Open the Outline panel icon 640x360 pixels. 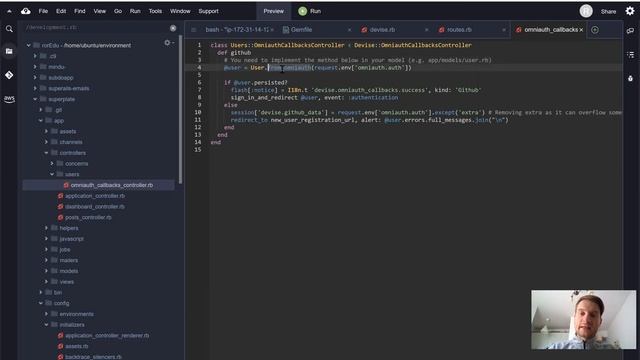(x=631, y=54)
